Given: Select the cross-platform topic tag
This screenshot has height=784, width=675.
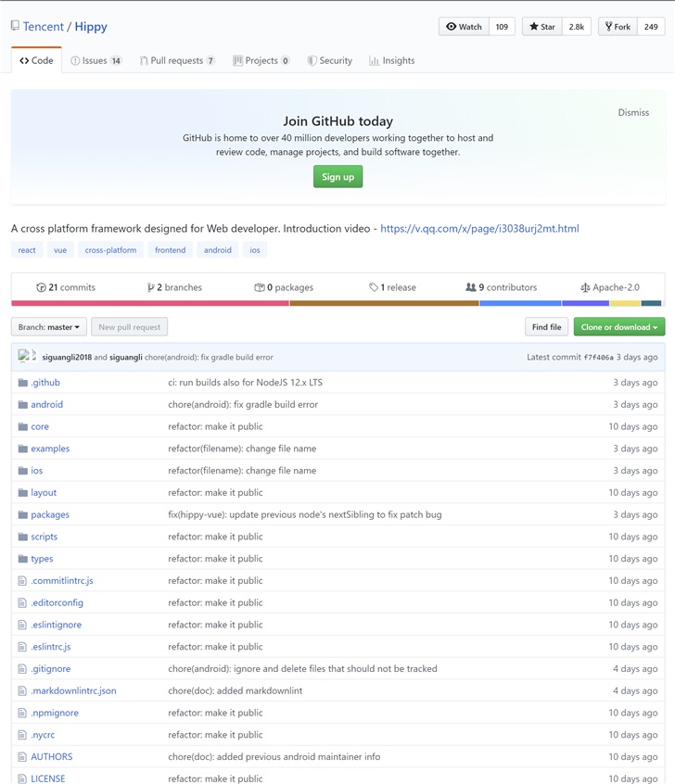Looking at the screenshot, I should [x=110, y=250].
